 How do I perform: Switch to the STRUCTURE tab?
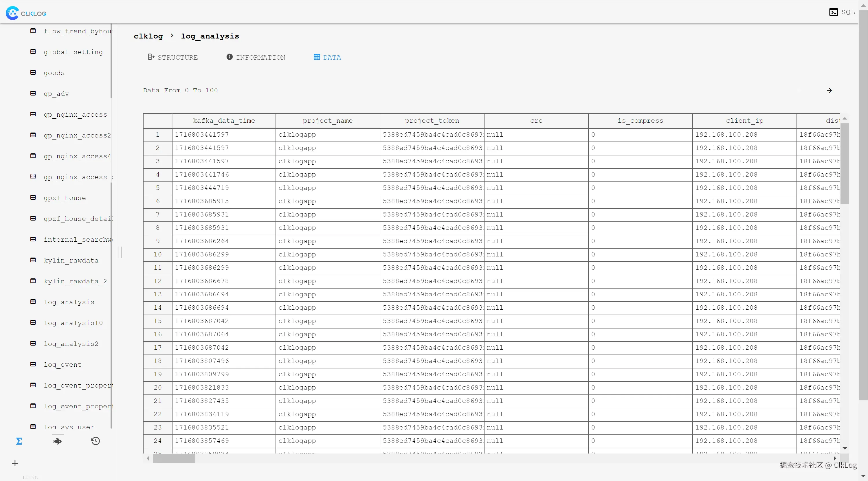pos(173,57)
